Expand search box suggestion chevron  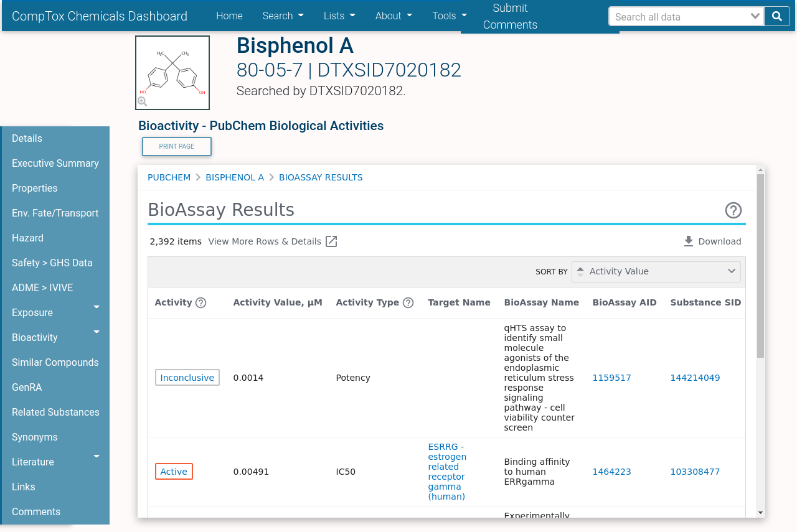click(755, 17)
